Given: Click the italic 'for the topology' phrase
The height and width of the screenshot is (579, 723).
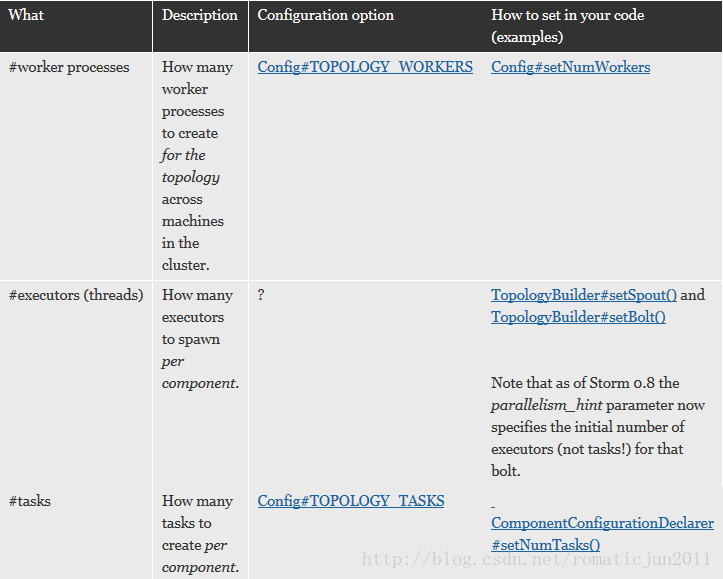Looking at the screenshot, I should tap(190, 166).
